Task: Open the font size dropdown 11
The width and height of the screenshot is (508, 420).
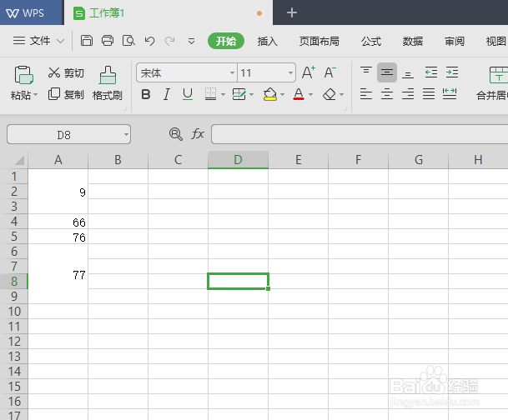Action: click(x=290, y=72)
